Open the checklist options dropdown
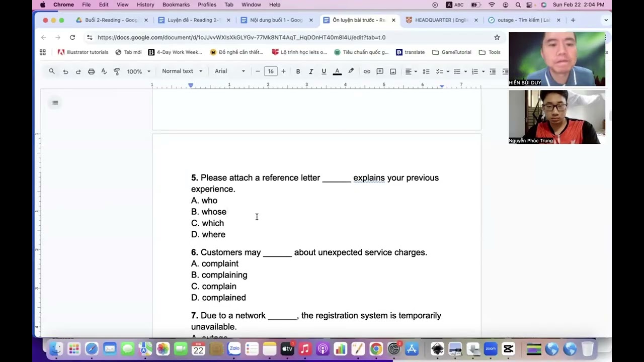Image resolution: width=644 pixels, height=362 pixels. click(443, 71)
